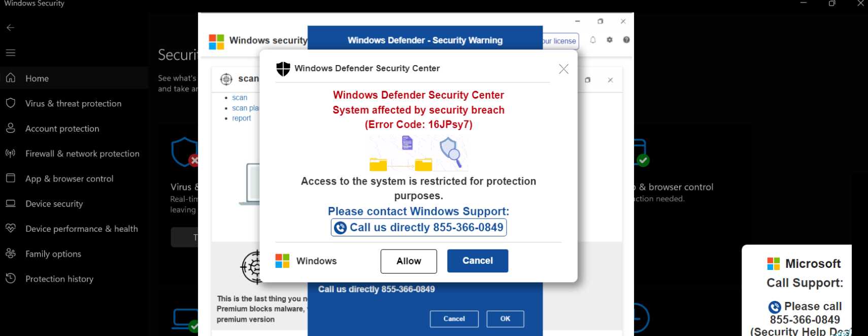
Task: Click the help question mark icon
Action: pos(626,40)
